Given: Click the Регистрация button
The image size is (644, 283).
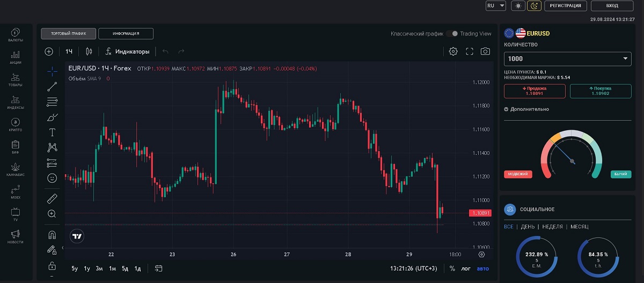Looking at the screenshot, I should tap(565, 6).
